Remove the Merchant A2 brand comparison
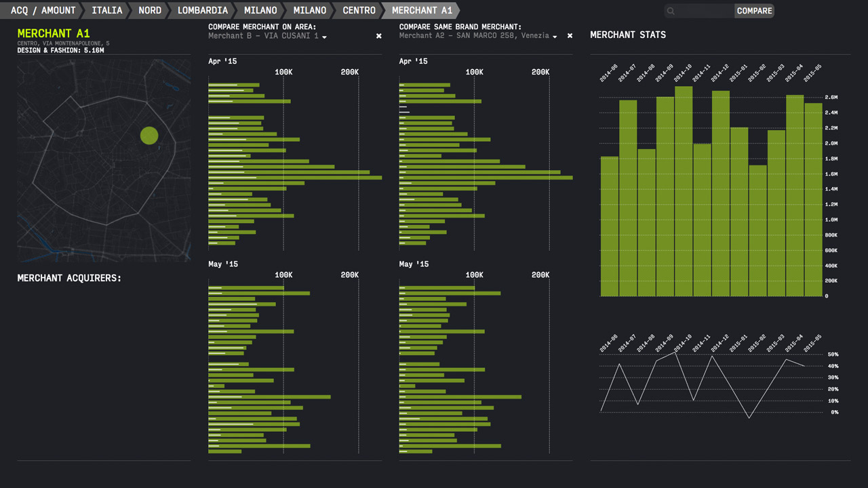868x488 pixels. tap(570, 36)
